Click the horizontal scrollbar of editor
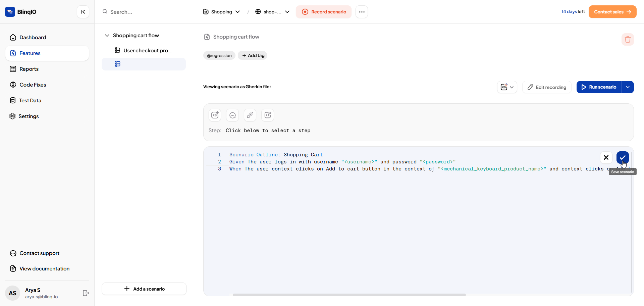The width and height of the screenshot is (644, 306). (349, 295)
